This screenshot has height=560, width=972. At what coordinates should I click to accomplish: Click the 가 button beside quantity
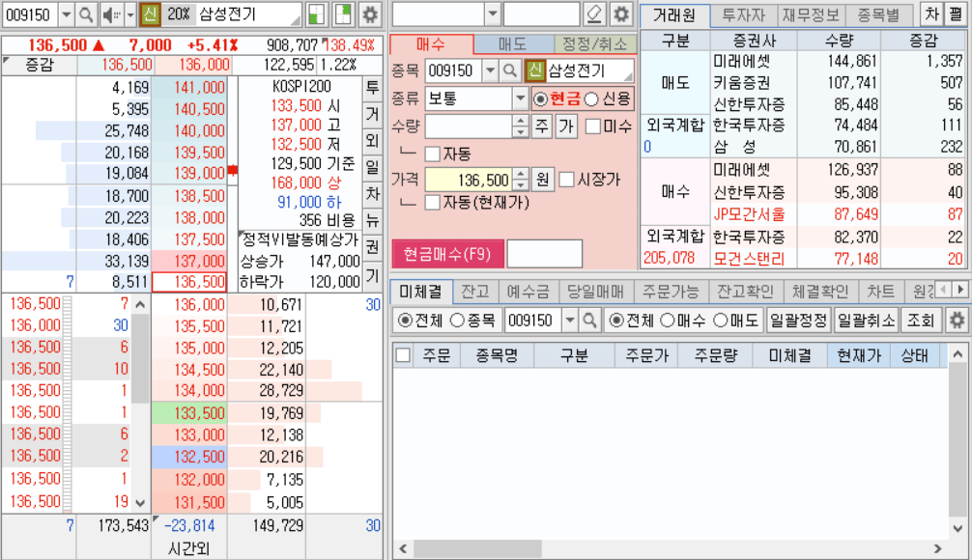[x=566, y=126]
